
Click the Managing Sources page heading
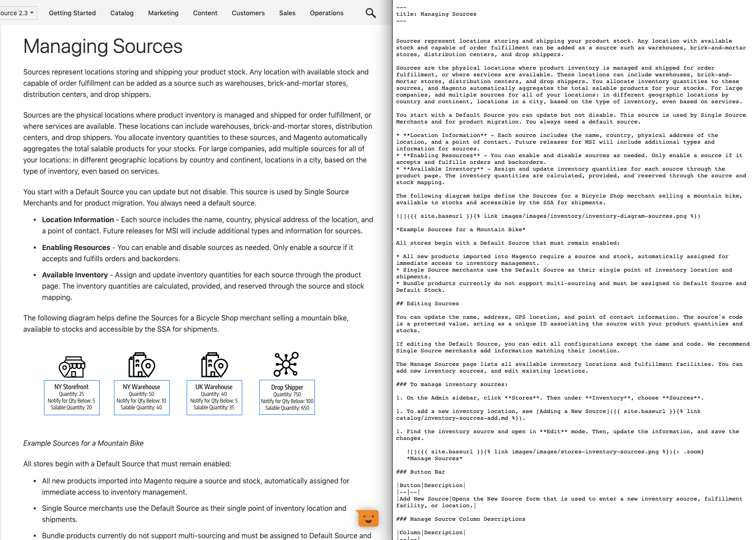coord(103,46)
